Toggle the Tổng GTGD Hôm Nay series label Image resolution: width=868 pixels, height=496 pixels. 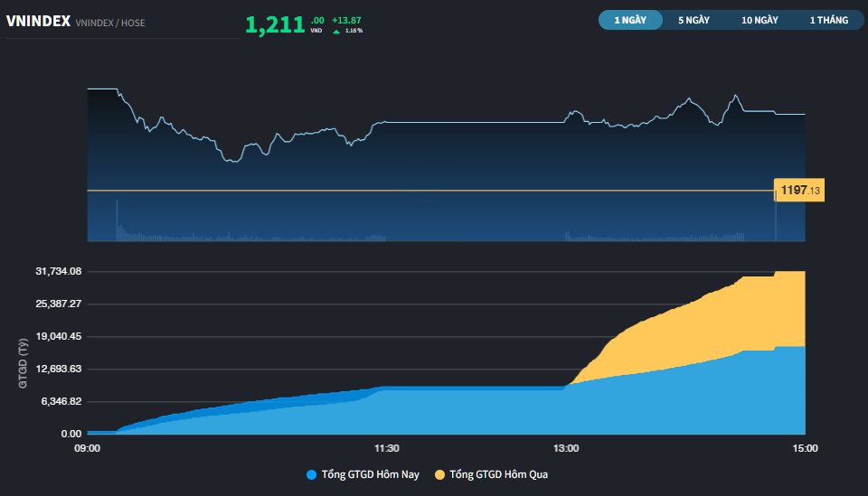[370, 474]
